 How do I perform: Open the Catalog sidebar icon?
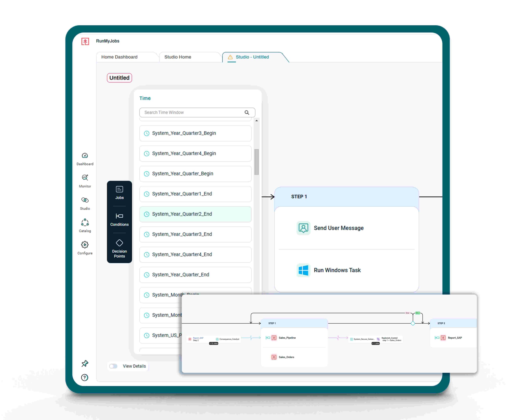pos(85,222)
